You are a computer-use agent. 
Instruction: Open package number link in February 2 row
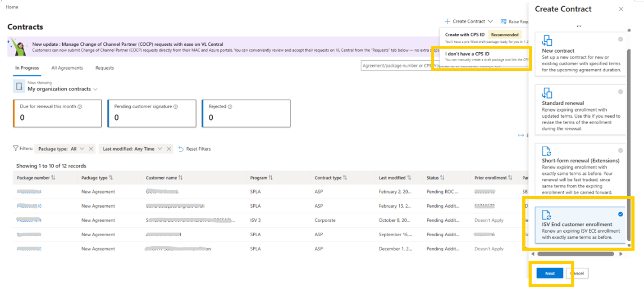[x=29, y=192]
